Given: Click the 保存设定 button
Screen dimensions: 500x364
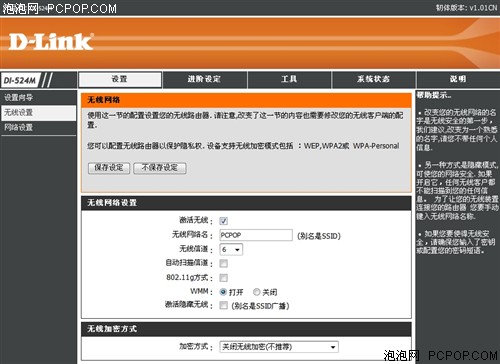Looking at the screenshot, I should (x=109, y=168).
